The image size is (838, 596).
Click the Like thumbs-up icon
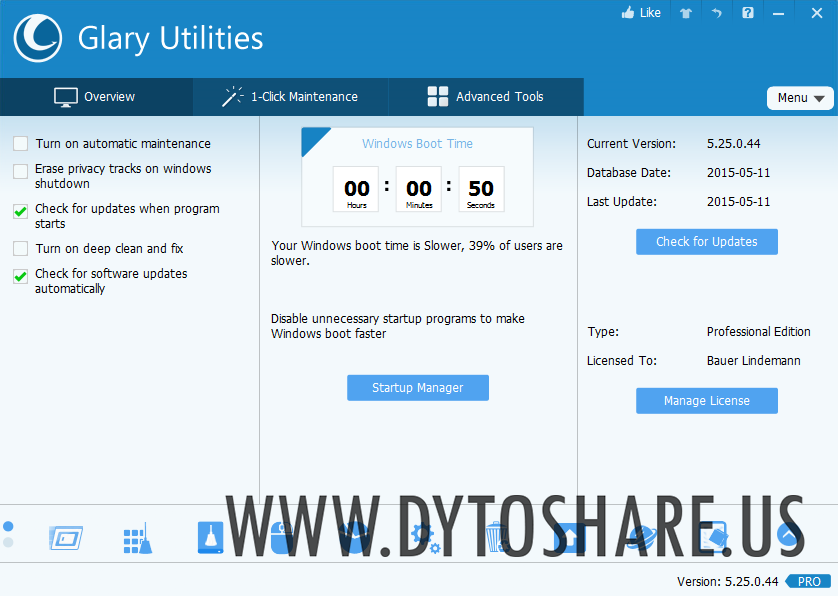628,12
